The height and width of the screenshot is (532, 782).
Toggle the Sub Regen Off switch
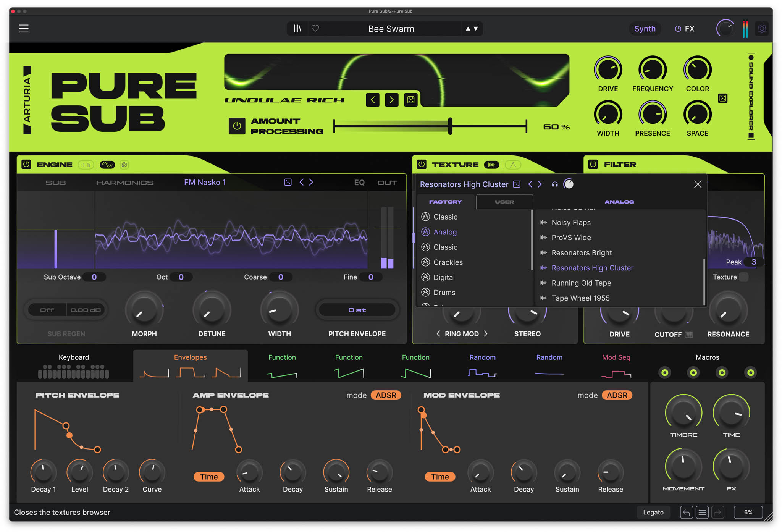tap(47, 310)
